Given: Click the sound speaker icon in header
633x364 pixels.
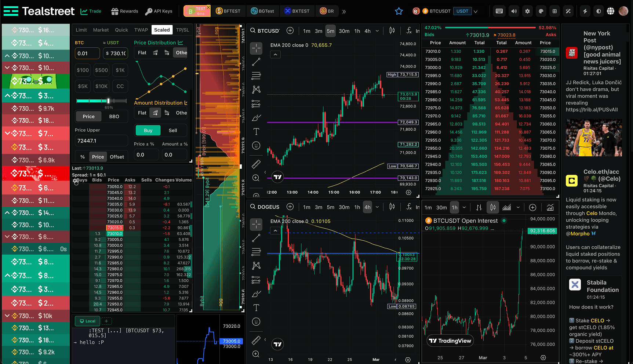Looking at the screenshot, I should tap(514, 11).
